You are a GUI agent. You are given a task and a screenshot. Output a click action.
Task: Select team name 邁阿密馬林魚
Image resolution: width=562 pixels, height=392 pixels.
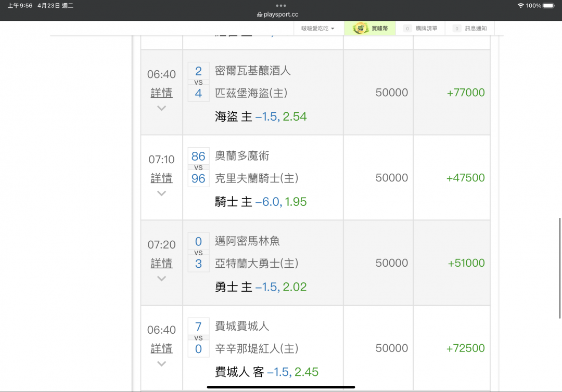click(247, 241)
